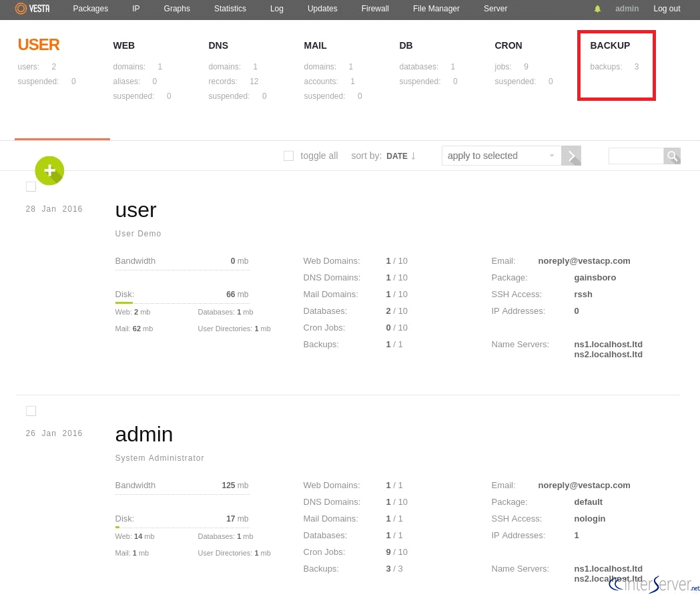700x595 pixels.
Task: Click the Vesta logo icon
Action: coord(21,9)
